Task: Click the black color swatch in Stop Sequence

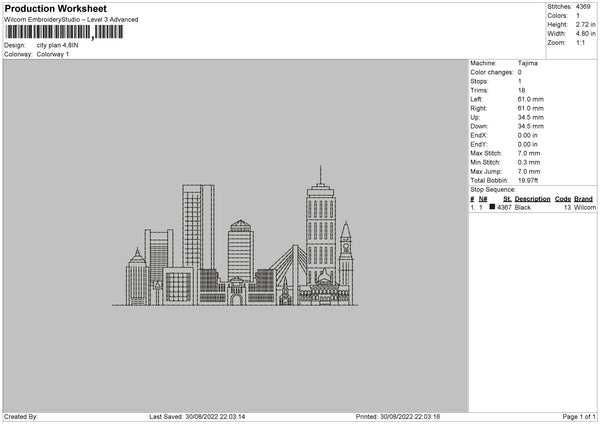Action: [493, 207]
